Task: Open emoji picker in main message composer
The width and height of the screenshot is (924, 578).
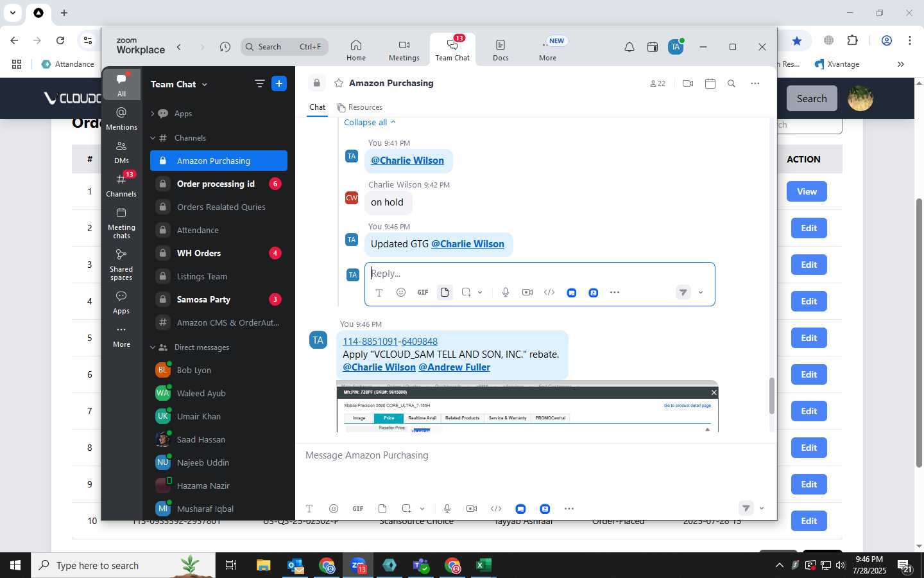Action: (x=334, y=509)
